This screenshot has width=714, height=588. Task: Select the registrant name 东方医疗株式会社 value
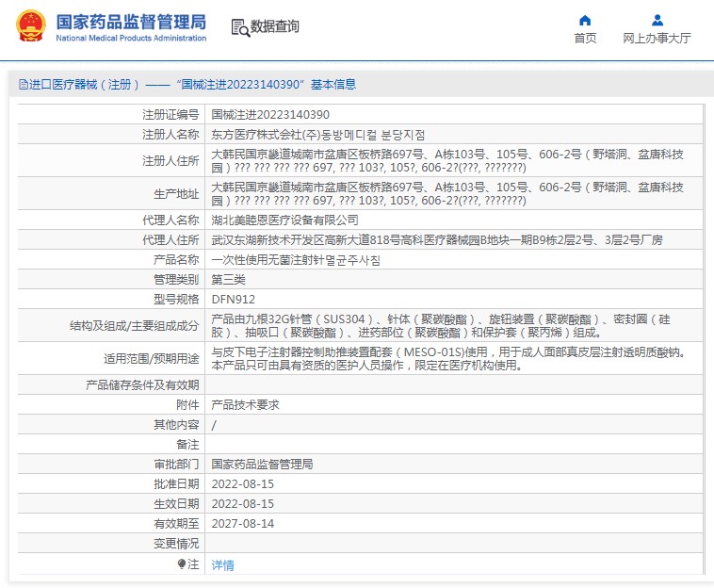point(317,135)
